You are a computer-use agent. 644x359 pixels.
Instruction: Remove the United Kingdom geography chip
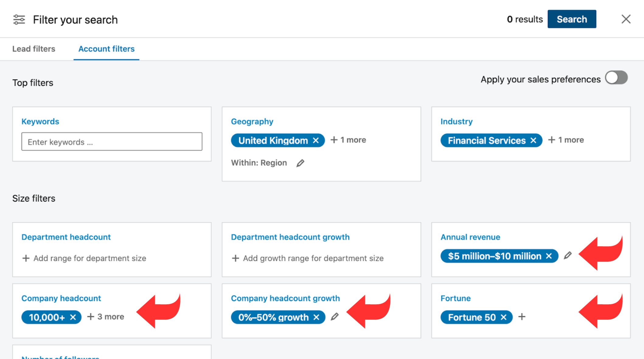pyautogui.click(x=316, y=140)
